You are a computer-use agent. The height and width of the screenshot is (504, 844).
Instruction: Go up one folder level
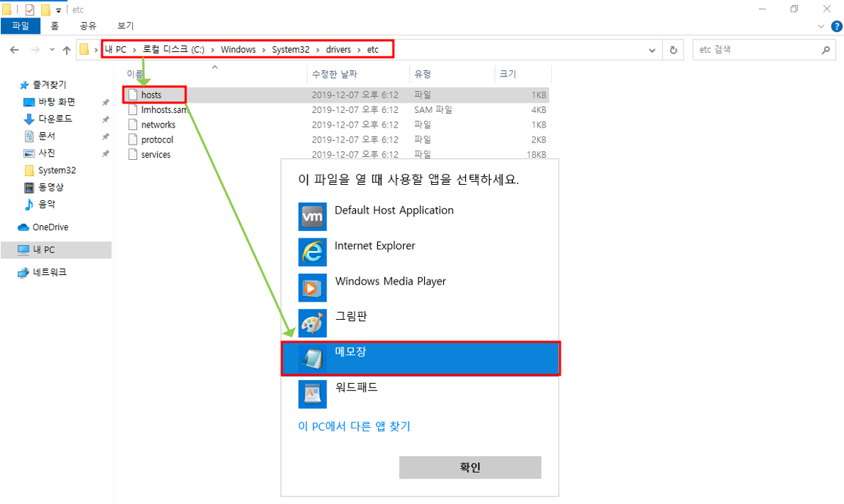click(x=67, y=50)
